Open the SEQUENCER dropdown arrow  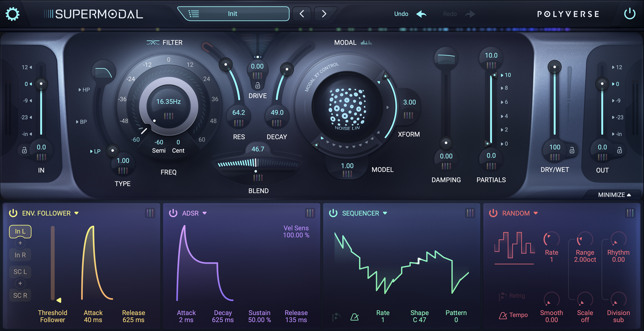[x=385, y=213]
